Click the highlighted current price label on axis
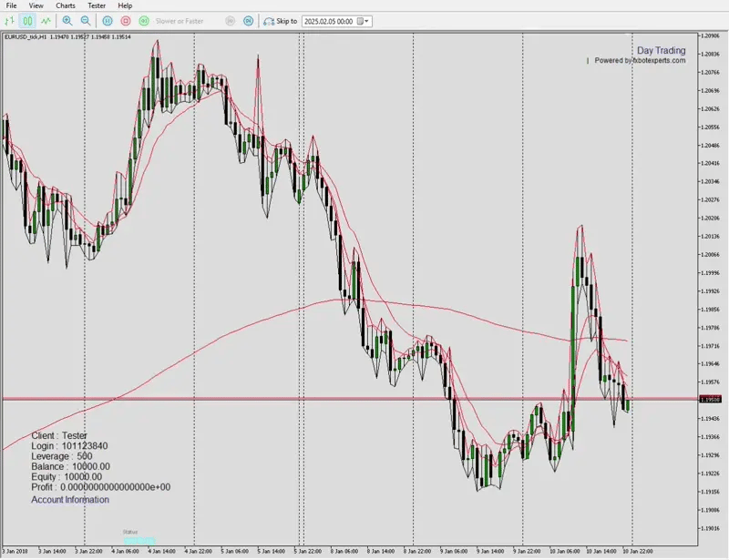 (x=711, y=399)
